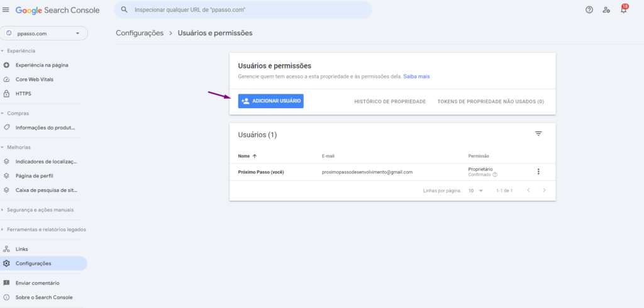This screenshot has width=644, height=308.
Task: Click the search magnifier icon
Action: (124, 9)
